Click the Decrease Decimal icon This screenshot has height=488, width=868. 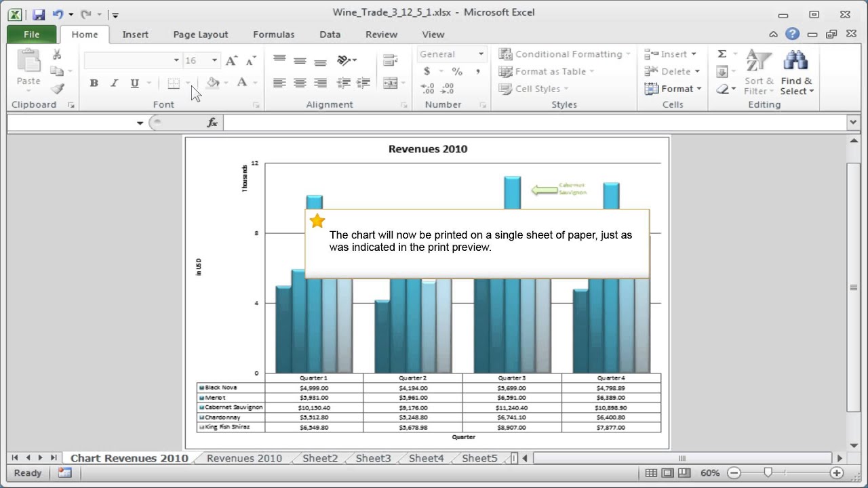[x=448, y=89]
